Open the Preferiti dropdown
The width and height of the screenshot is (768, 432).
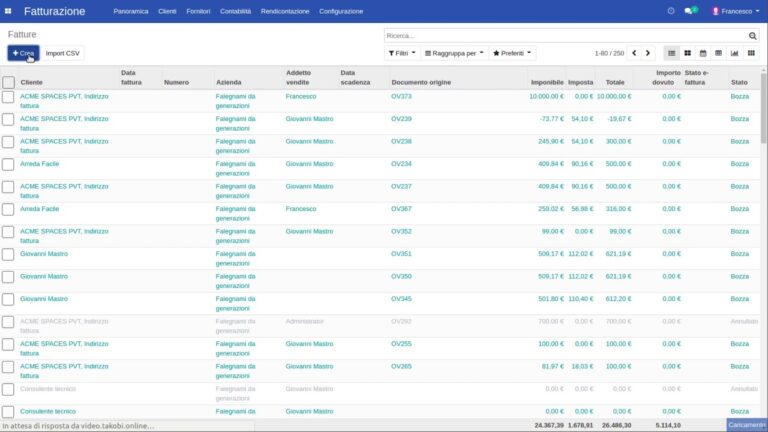512,53
